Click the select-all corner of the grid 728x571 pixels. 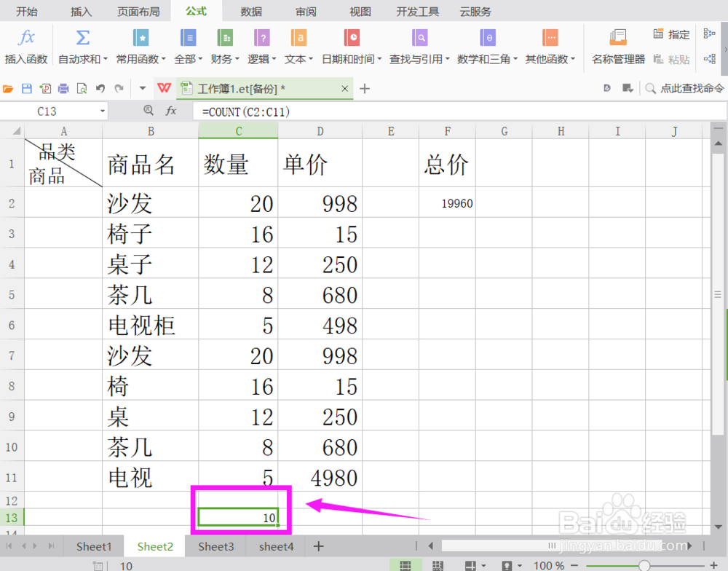point(12,131)
